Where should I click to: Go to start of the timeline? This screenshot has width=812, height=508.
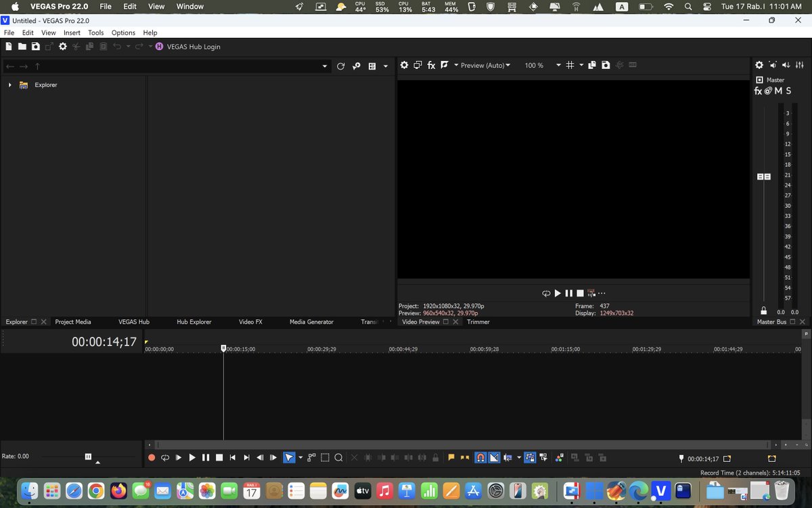tap(233, 458)
